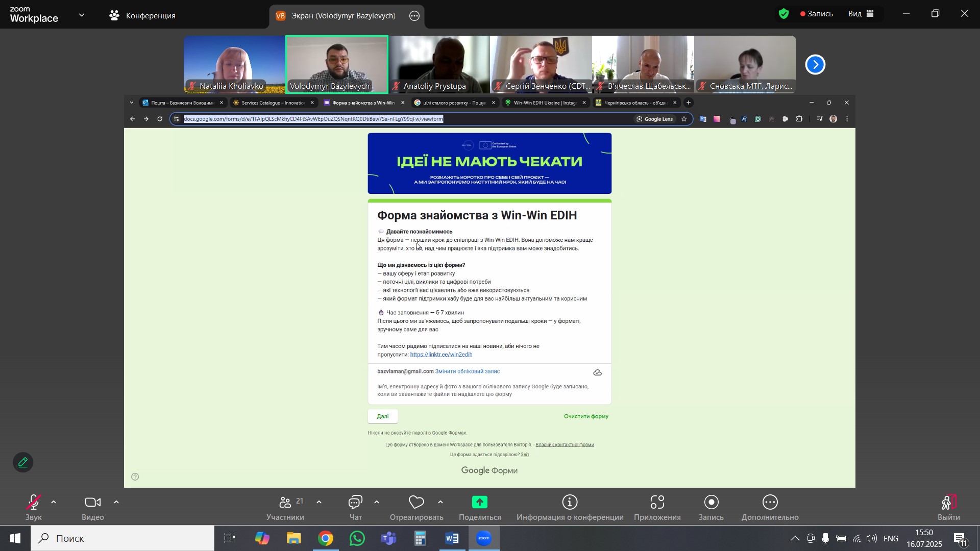The height and width of the screenshot is (551, 980).
Task: Click the encryption shield status icon
Action: click(784, 14)
